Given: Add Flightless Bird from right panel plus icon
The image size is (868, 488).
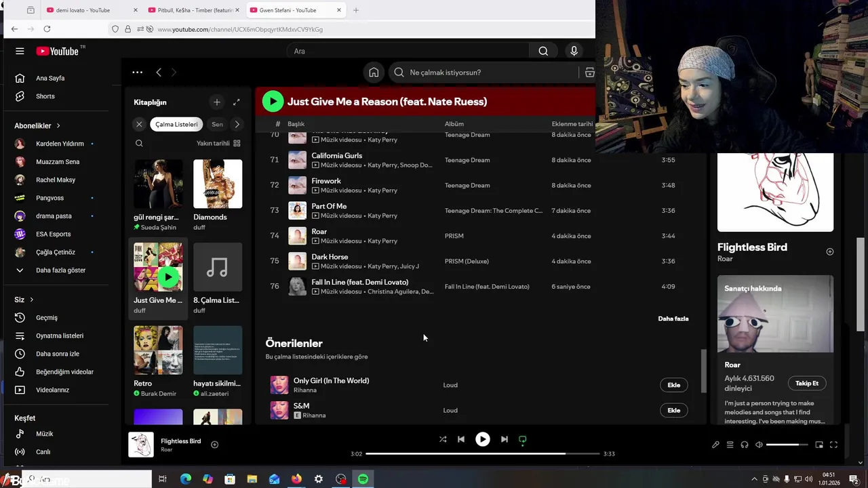Looking at the screenshot, I should point(829,251).
